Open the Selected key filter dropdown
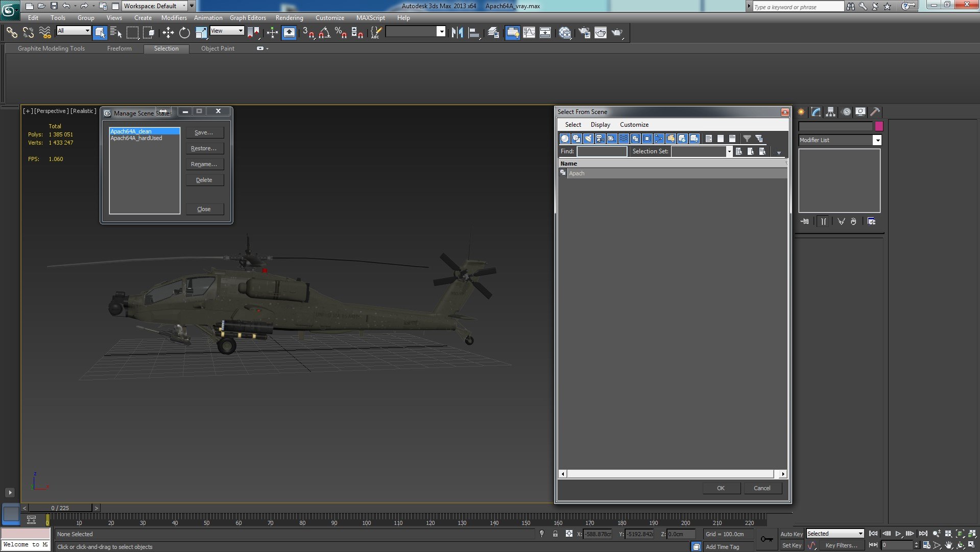Viewport: 980px width, 552px height. coord(835,534)
